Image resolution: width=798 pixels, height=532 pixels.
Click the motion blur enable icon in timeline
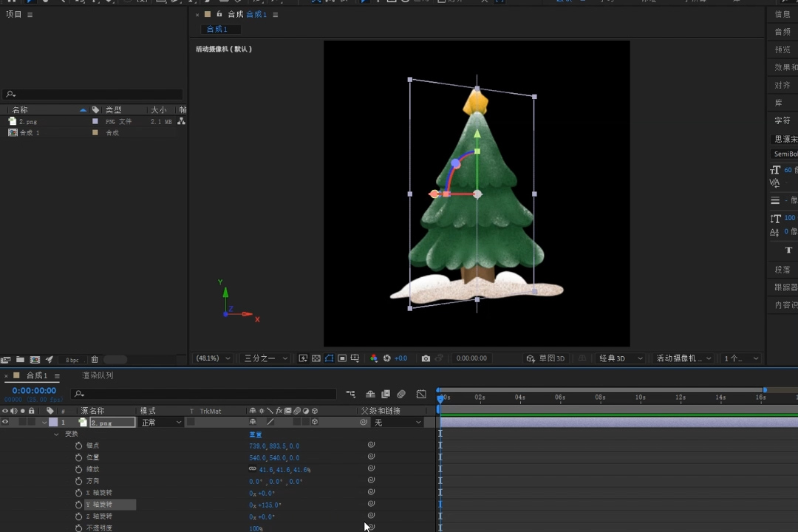point(401,395)
